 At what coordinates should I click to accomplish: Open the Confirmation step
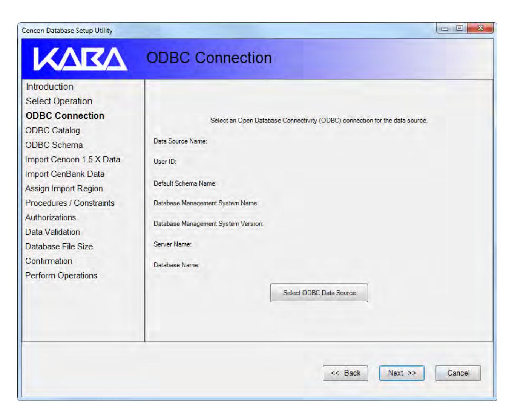tap(49, 261)
